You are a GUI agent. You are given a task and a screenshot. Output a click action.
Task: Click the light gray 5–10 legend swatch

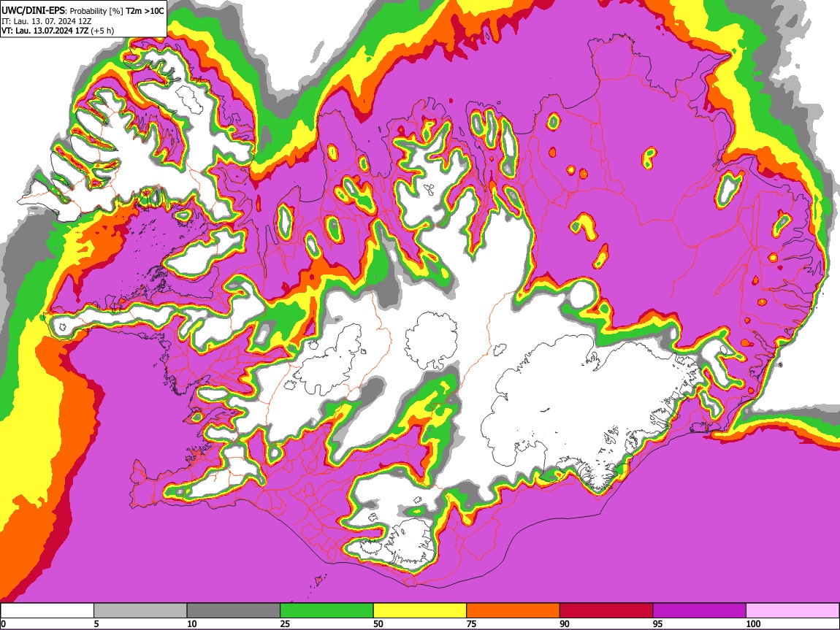(140, 611)
